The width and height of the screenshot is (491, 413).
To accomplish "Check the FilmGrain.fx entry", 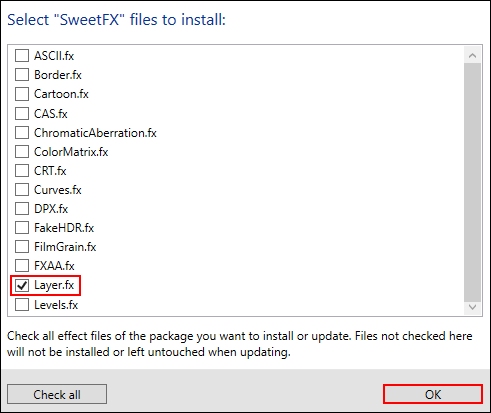I will 22,247.
